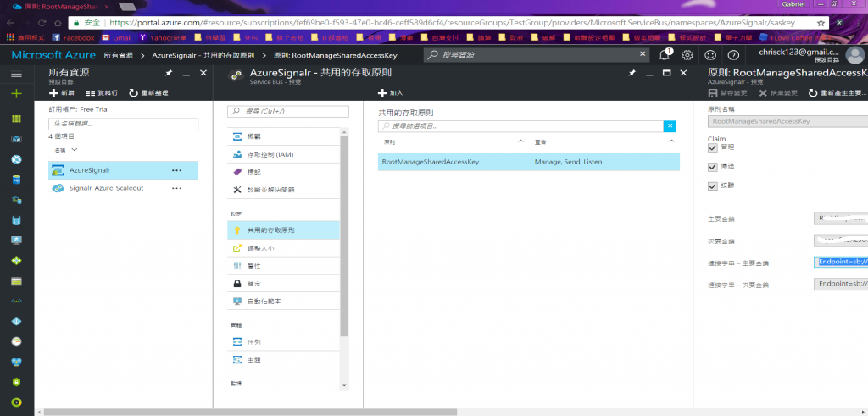The height and width of the screenshot is (416, 868).
Task: Select the Signalr Azure Scaleout resource row
Action: [123, 188]
